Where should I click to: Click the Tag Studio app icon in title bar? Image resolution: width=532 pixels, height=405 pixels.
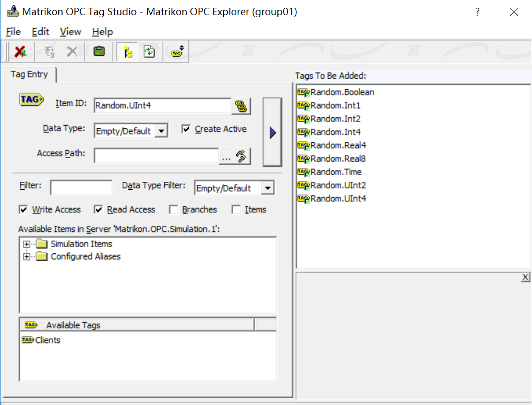click(x=13, y=11)
